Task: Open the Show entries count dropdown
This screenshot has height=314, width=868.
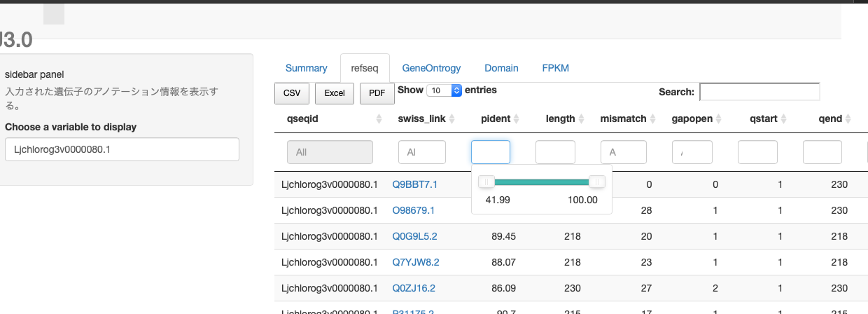Action: (x=444, y=90)
